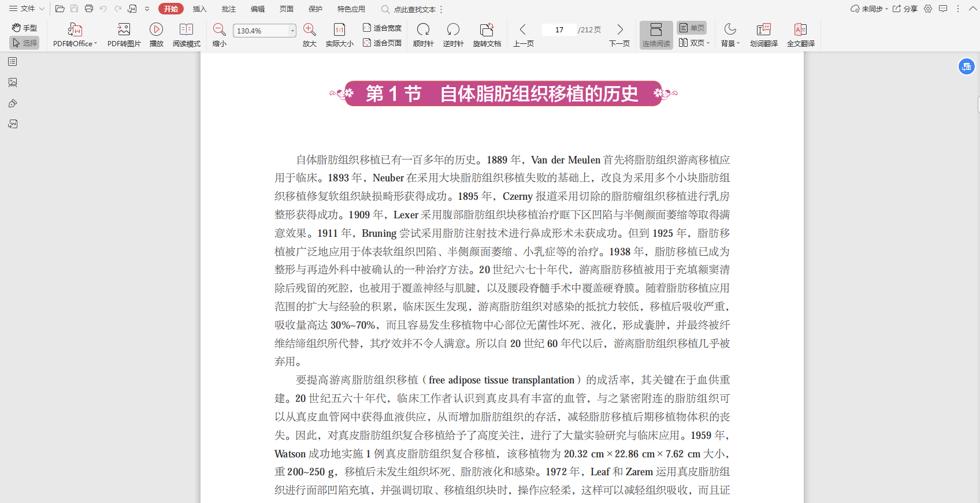Start the 播放 slideshow
The height and width of the screenshot is (503, 980).
tap(156, 35)
